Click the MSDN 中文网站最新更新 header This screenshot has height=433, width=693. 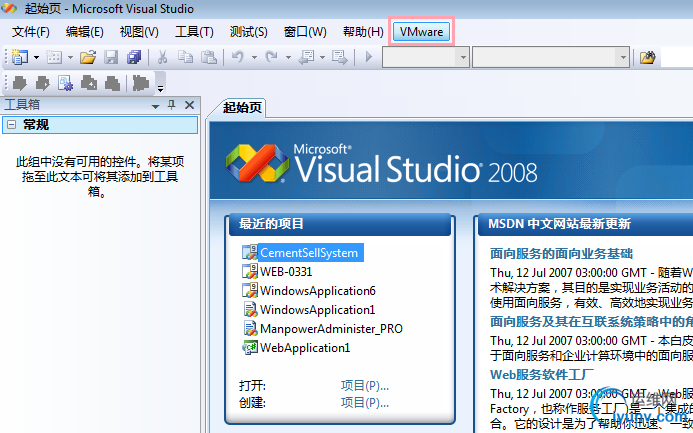pos(586,224)
